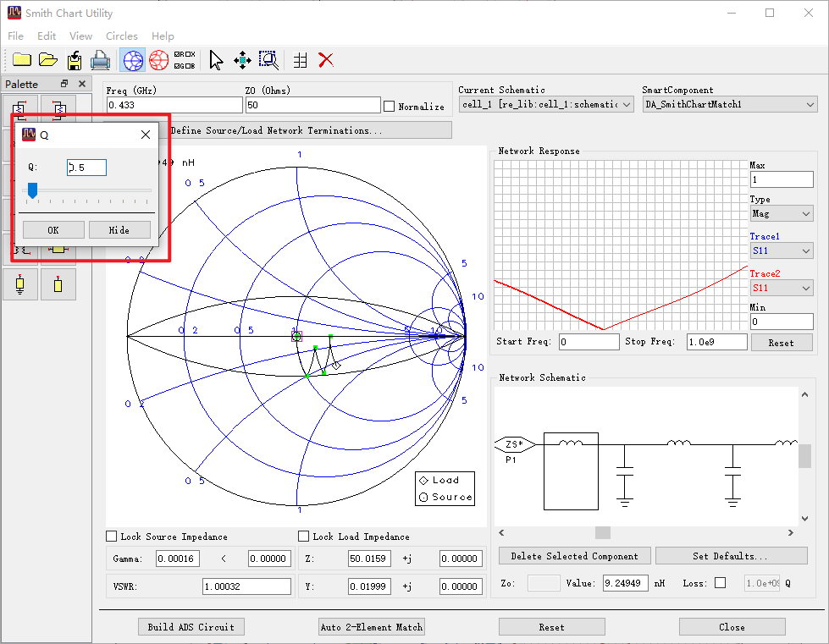
Task: Open the Current Schematic dropdown
Action: (x=546, y=105)
